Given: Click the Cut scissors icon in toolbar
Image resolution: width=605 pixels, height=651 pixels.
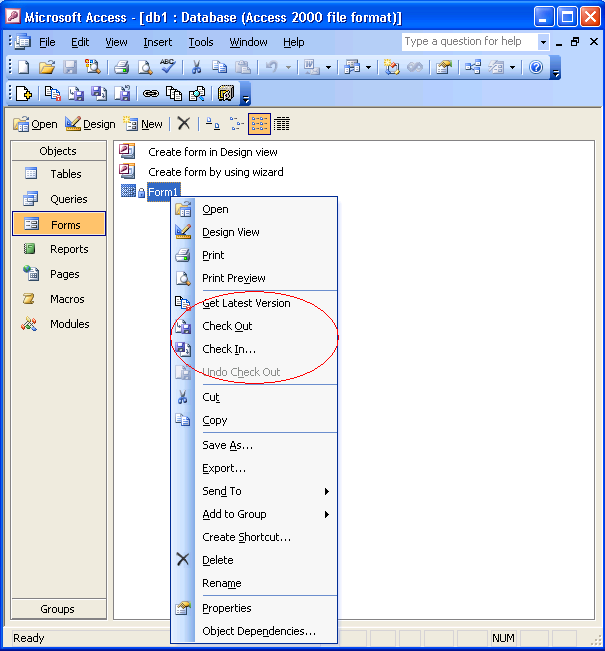Looking at the screenshot, I should tap(197, 68).
